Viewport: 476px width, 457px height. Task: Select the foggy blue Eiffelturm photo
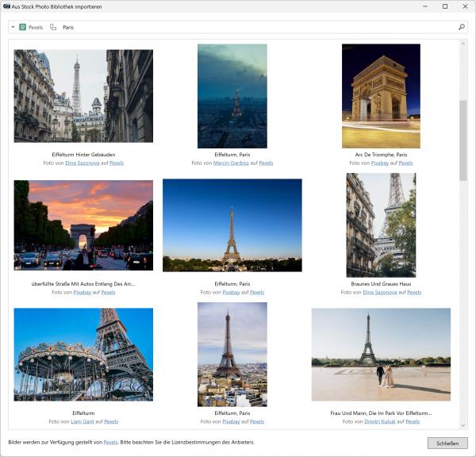pyautogui.click(x=232, y=96)
